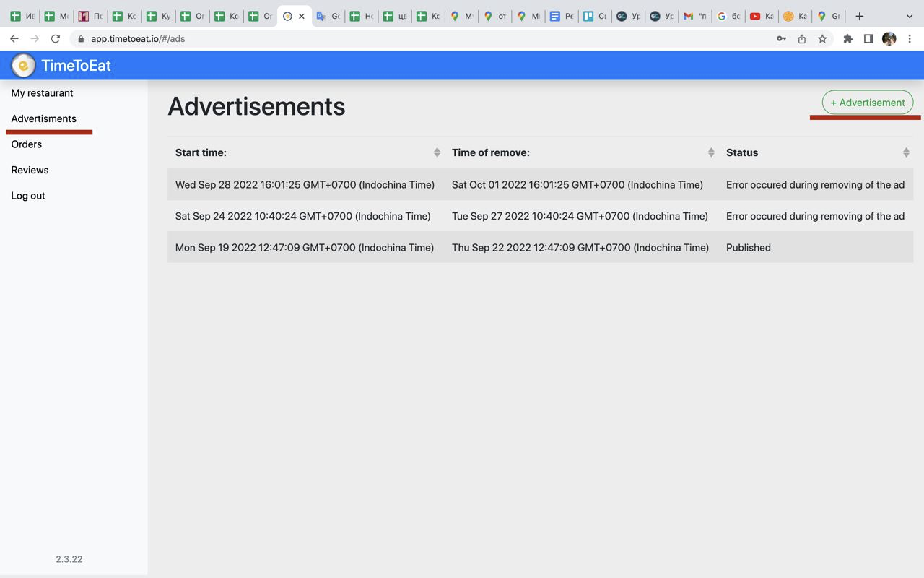Select Advertisments in the sidebar
Viewport: 924px width, 578px height.
click(x=43, y=118)
